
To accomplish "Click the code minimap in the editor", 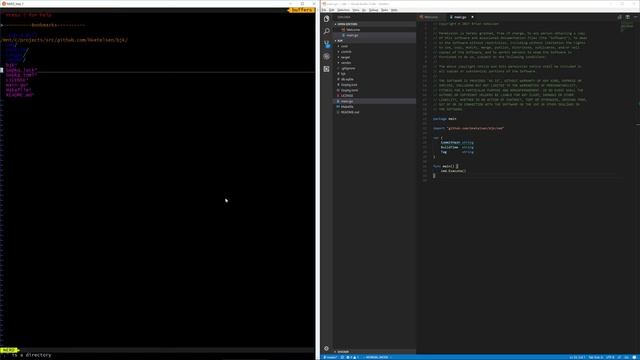I will (627, 27).
